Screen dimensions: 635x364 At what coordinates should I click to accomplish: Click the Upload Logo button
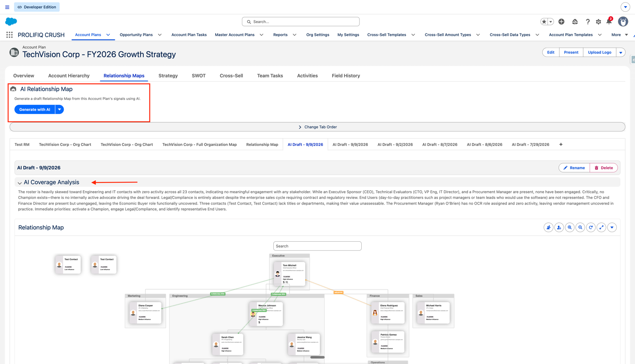(x=600, y=52)
